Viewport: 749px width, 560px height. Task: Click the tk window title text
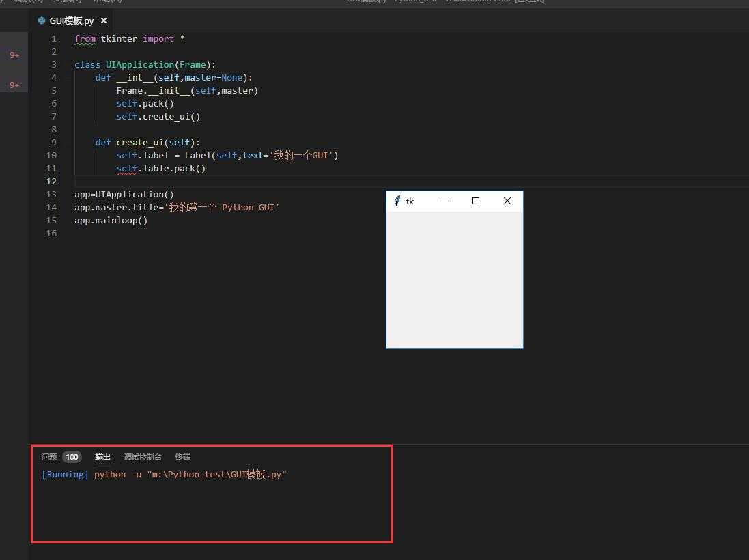tap(410, 201)
